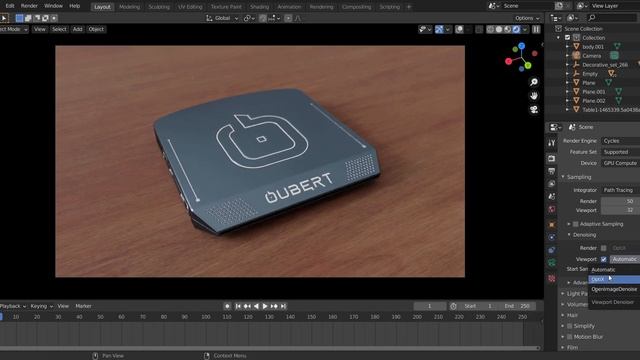Expand the Film panel

point(563,347)
